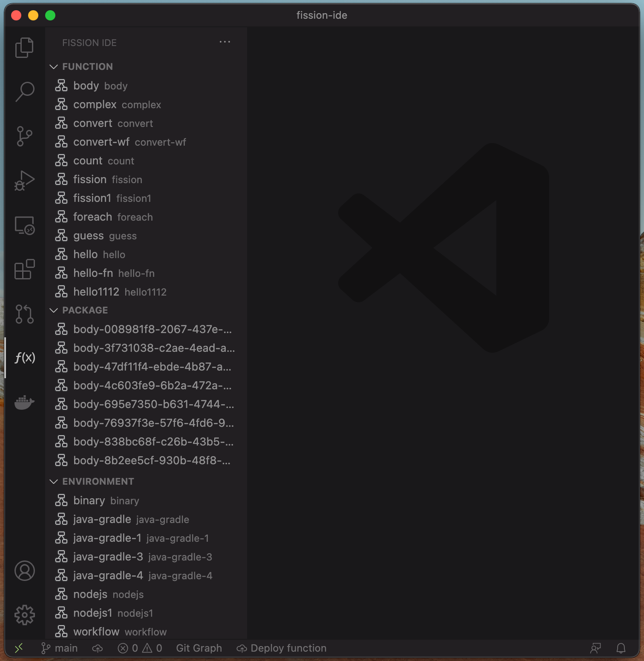Select the Fission f(x) activity icon
Image resolution: width=644 pixels, height=661 pixels.
pyautogui.click(x=25, y=357)
